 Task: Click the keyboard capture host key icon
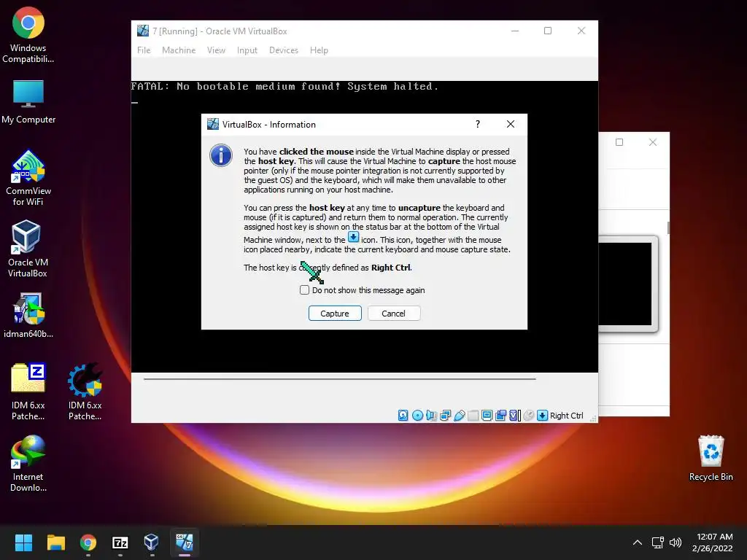(542, 416)
